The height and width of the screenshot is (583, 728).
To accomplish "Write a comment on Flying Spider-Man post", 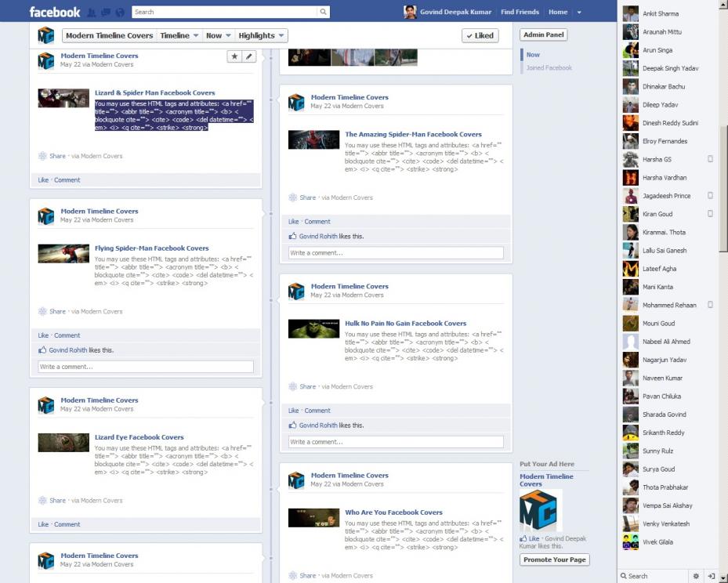I will (145, 367).
